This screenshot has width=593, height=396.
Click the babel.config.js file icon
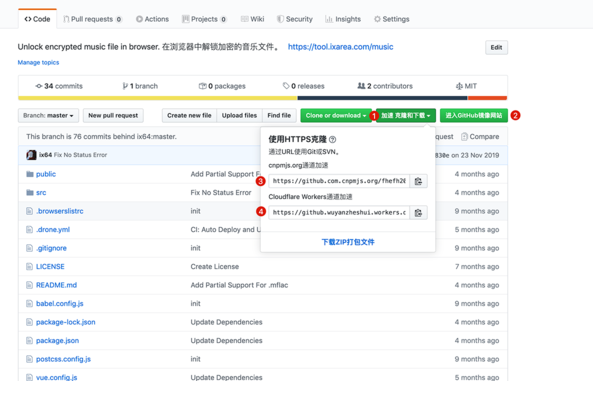tap(29, 304)
